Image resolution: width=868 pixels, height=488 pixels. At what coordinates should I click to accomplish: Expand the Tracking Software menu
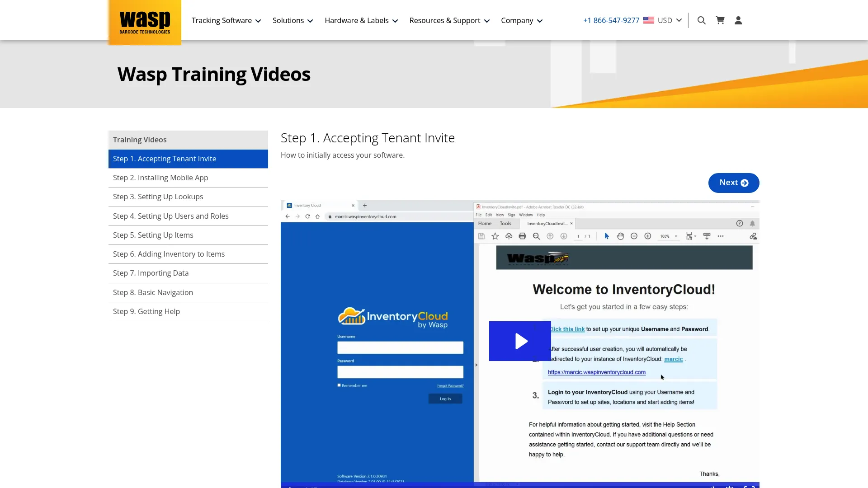click(x=226, y=20)
